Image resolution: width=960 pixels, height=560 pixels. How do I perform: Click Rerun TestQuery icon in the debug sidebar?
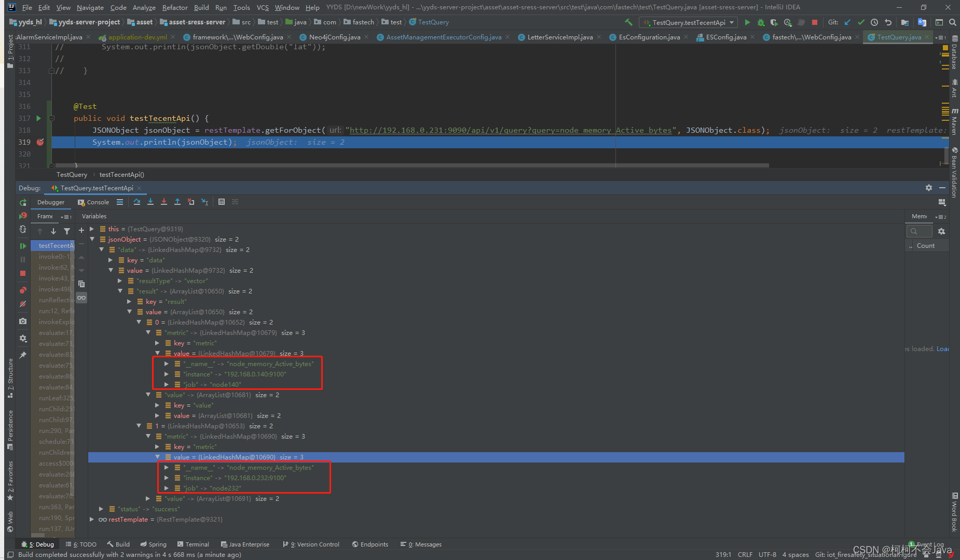[23, 202]
